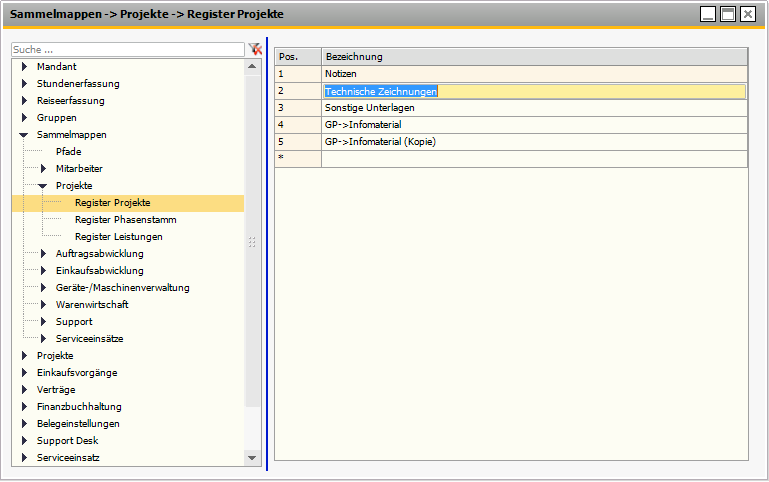The height and width of the screenshot is (482, 769).
Task: Open Register Phasenstamm entry
Action: click(118, 220)
